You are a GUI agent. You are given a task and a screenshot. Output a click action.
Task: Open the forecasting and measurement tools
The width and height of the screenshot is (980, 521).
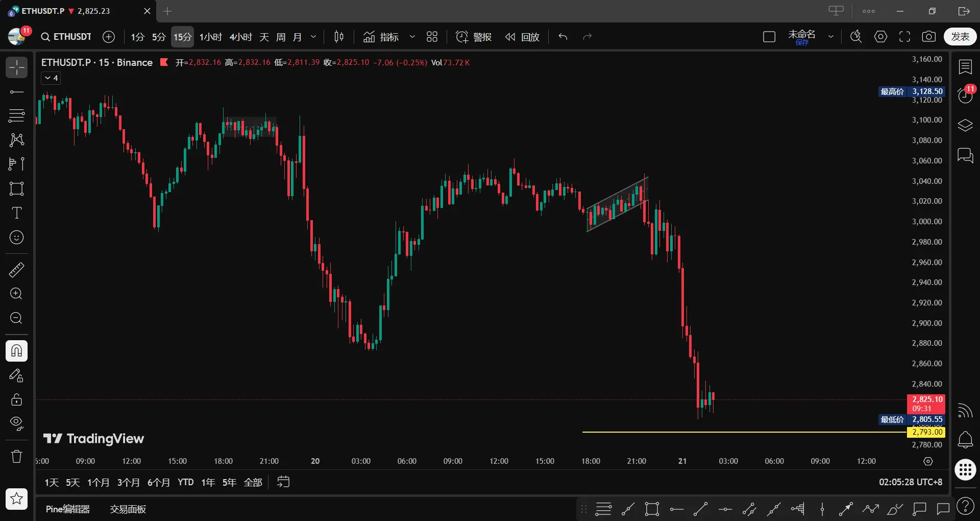pyautogui.click(x=16, y=163)
